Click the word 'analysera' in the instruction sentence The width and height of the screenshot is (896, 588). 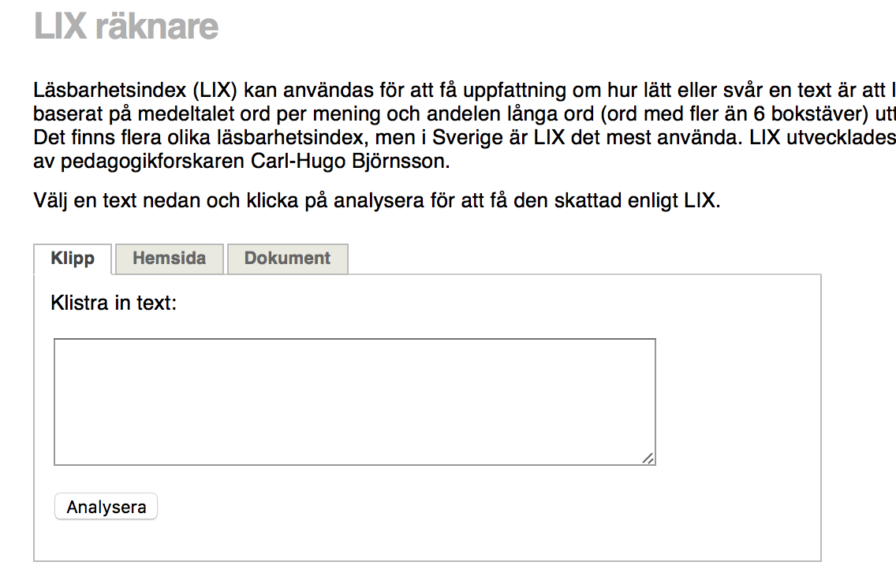[x=369, y=200]
